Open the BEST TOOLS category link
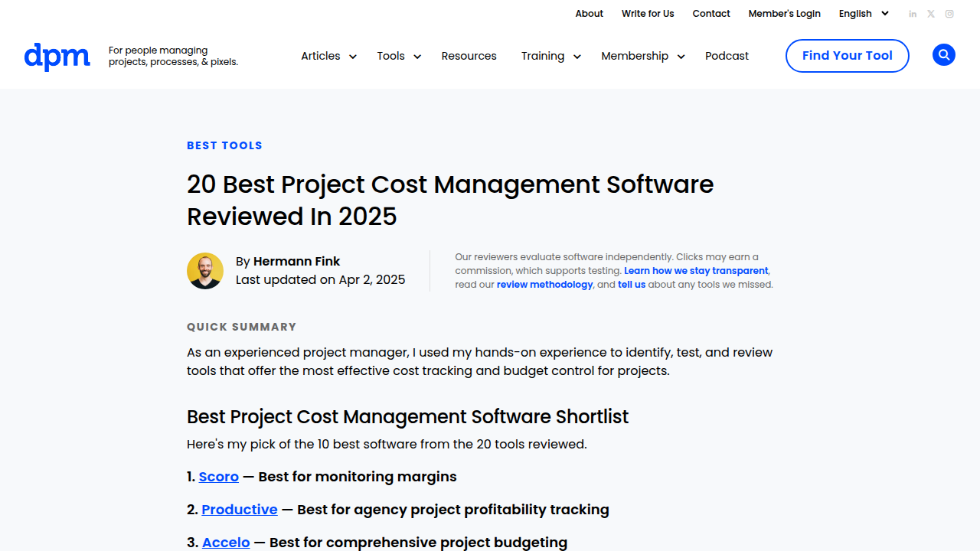980x551 pixels. (224, 145)
